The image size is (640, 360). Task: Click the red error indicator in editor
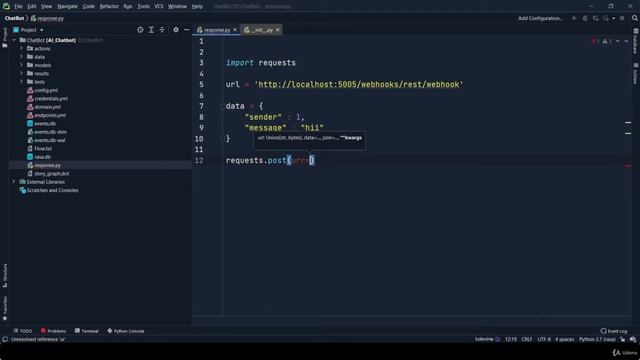click(594, 41)
